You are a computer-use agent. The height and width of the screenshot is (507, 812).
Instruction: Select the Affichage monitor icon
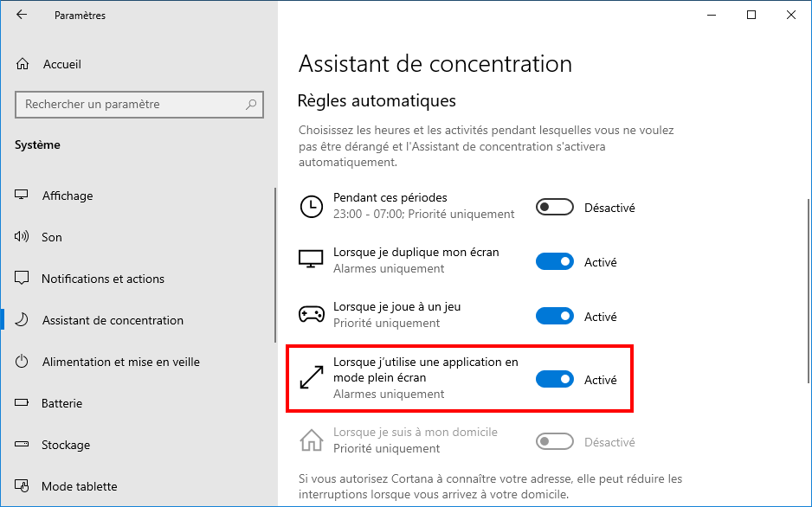22,195
